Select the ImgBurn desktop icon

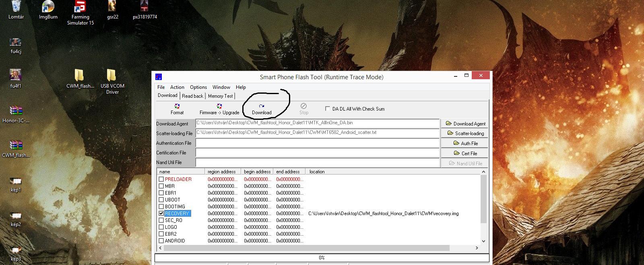(48, 10)
